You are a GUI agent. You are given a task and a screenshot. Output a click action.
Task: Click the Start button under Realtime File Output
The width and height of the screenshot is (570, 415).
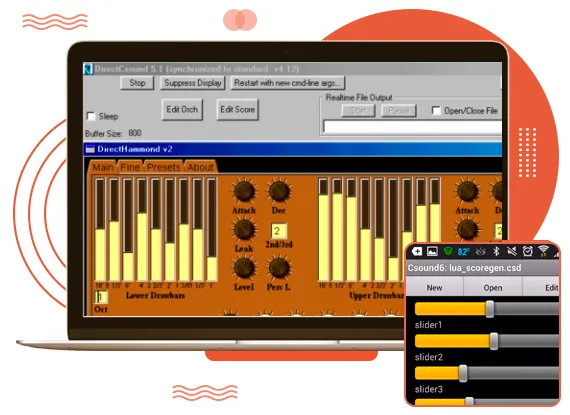pyautogui.click(x=358, y=110)
